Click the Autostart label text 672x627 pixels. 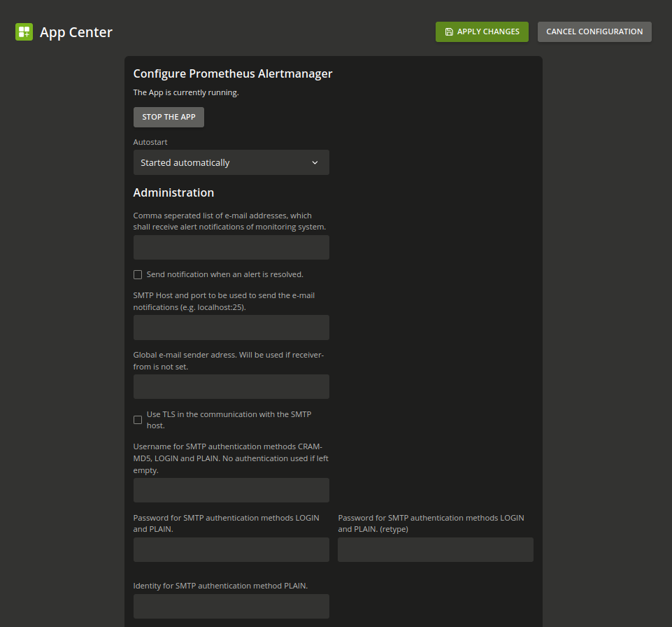pyautogui.click(x=150, y=142)
